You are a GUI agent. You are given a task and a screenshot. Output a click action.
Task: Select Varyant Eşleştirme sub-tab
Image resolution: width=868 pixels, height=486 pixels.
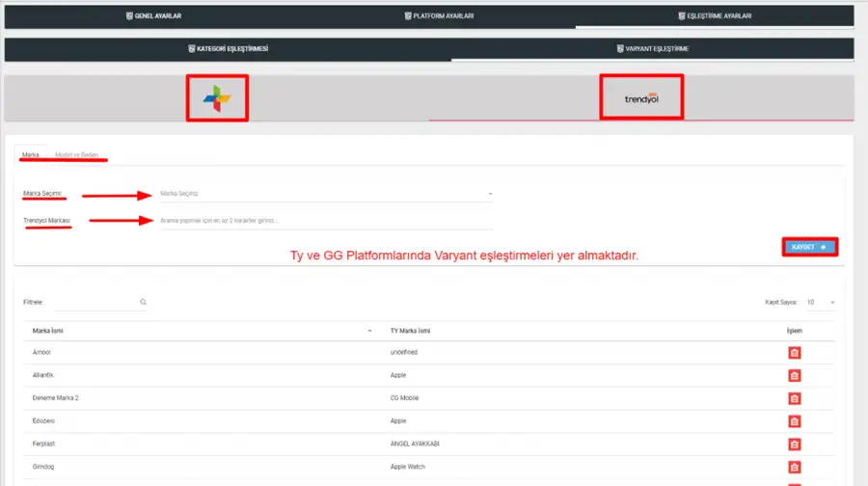(653, 49)
